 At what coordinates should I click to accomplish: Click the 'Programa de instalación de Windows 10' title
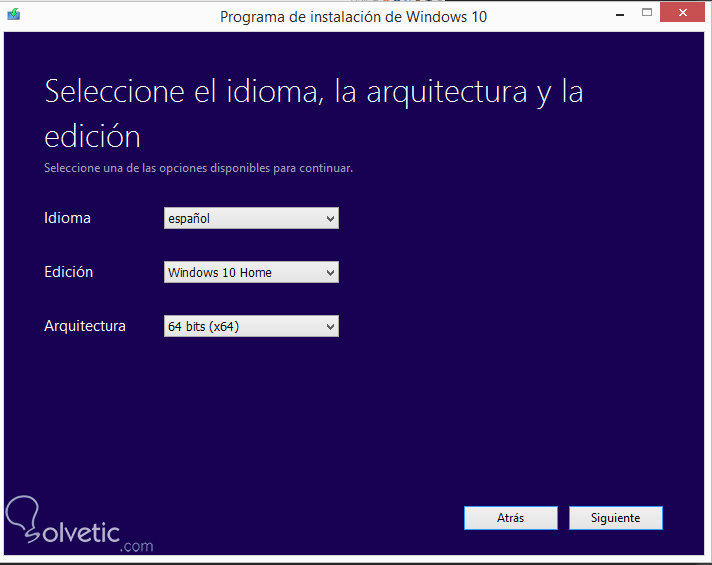pyautogui.click(x=353, y=17)
